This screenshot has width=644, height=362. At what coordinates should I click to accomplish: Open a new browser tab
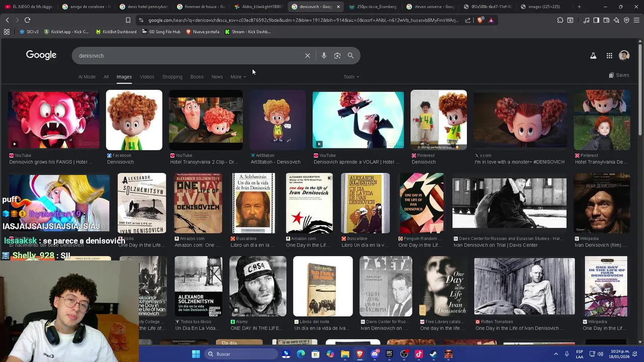coord(579,7)
